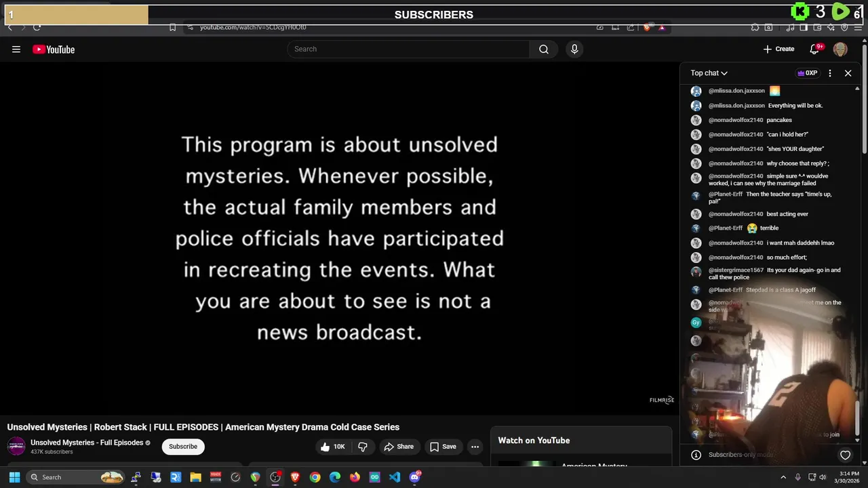Start voice search with microphone icon
This screenshot has width=868, height=488.
click(574, 49)
